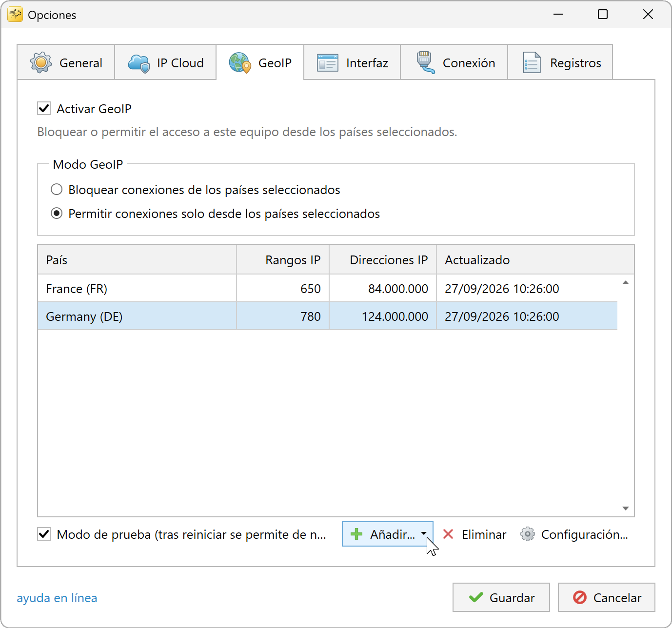Select Bloquear conexiones de los países seleccionados
This screenshot has height=628, width=672.
57,189
